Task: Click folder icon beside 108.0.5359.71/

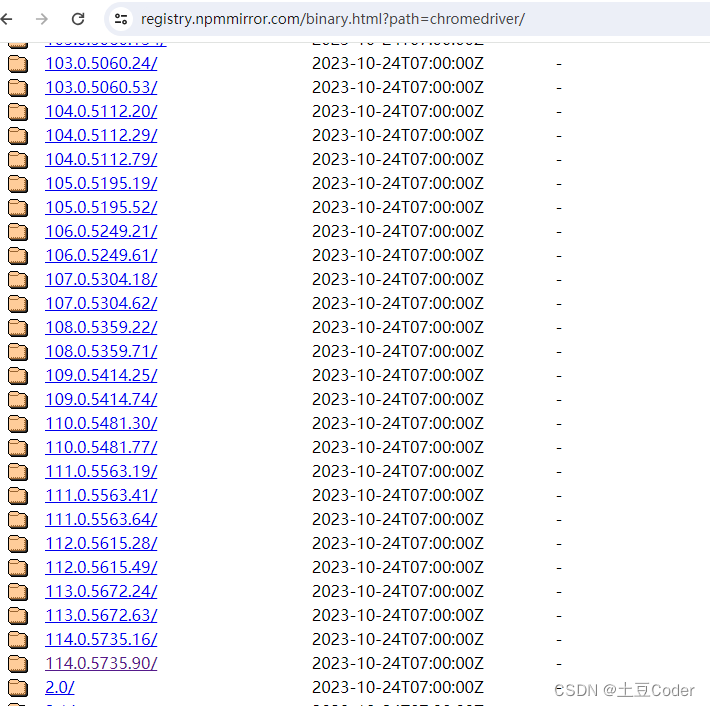Action: (x=18, y=352)
